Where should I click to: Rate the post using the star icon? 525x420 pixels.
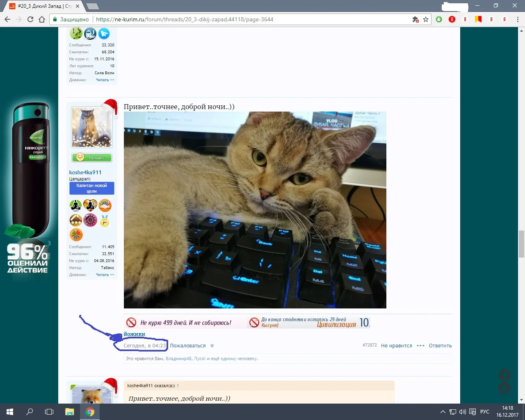click(212, 346)
